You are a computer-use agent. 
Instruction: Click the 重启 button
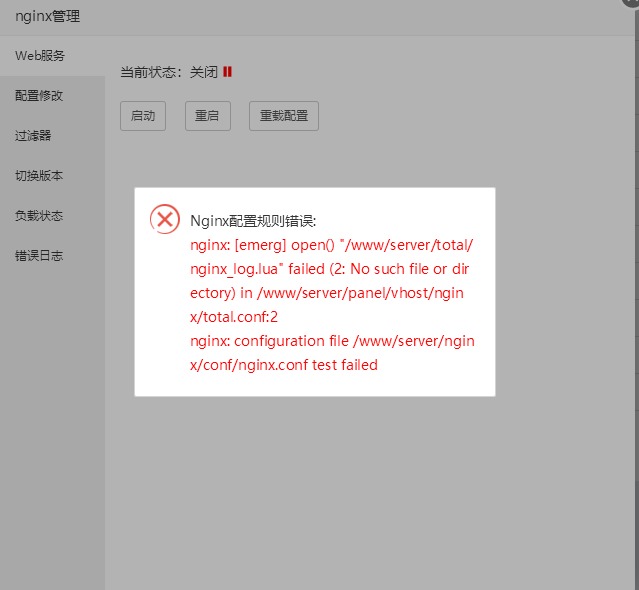coord(208,116)
